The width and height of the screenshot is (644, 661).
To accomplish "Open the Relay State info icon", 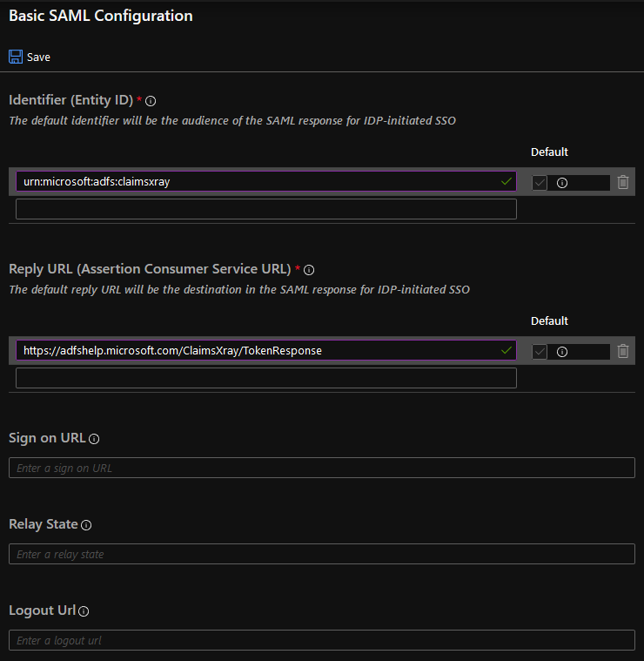I will pyautogui.click(x=86, y=525).
